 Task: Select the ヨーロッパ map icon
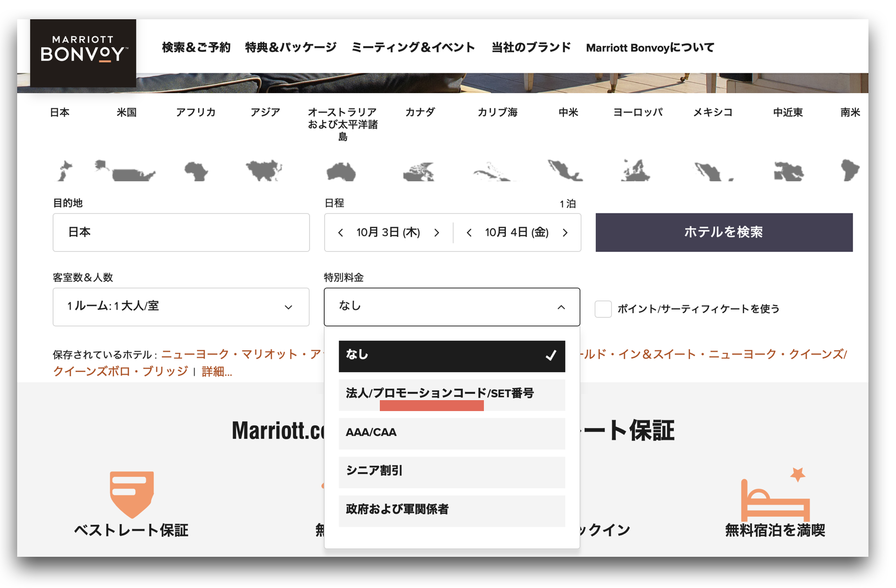point(636,170)
